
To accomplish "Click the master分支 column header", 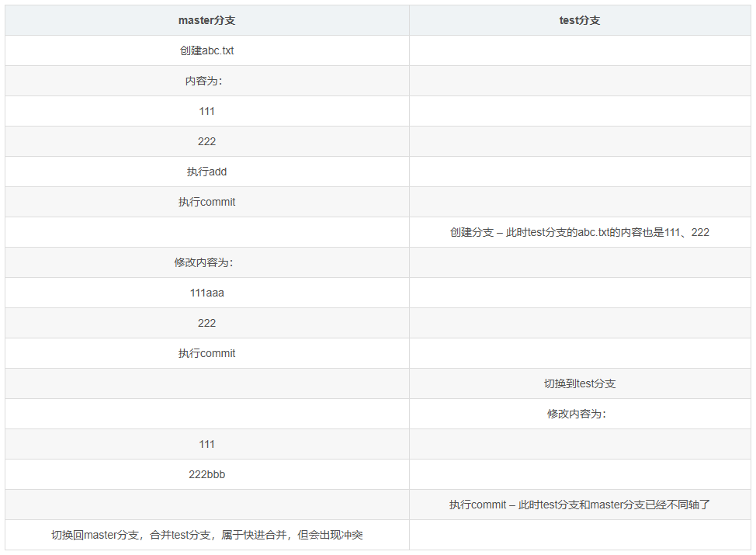I will 206,20.
